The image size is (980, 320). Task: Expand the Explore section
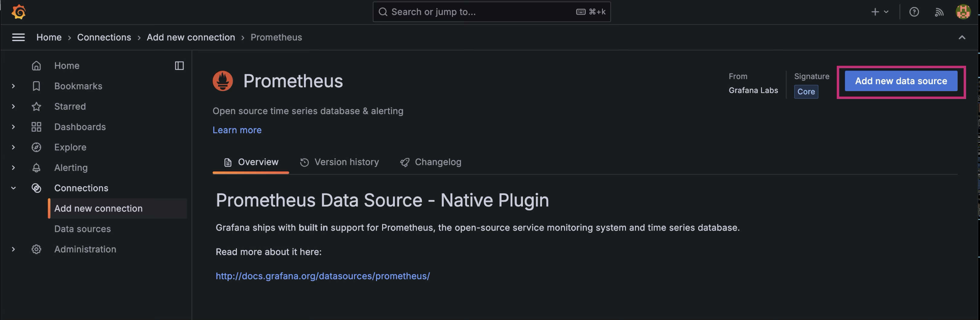pos(13,147)
